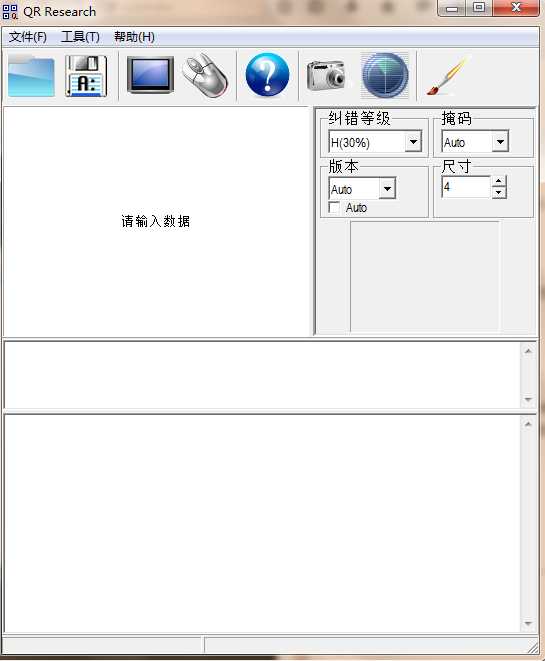545x661 pixels.
Task: Click the resize grip in the status bar corner
Action: [x=533, y=647]
